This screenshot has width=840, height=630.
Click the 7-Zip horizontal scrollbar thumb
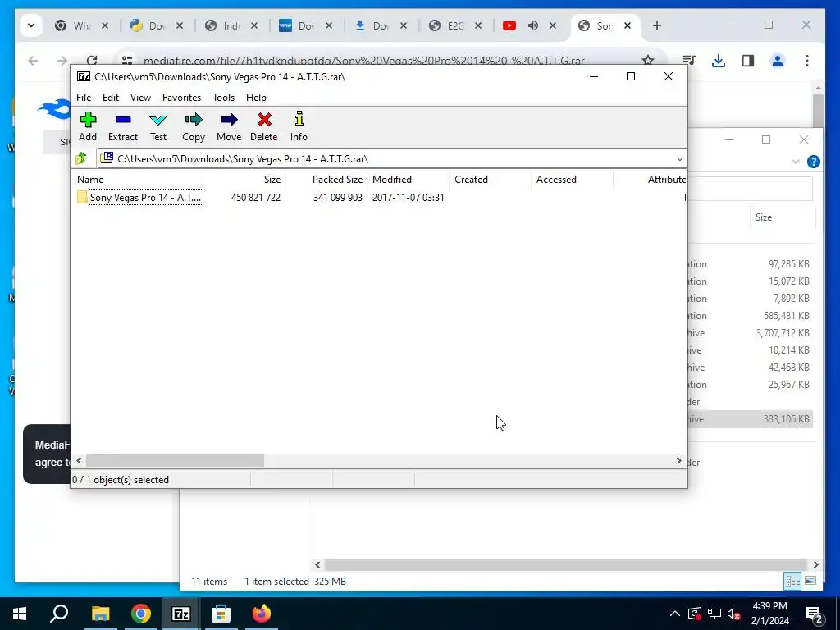point(175,461)
